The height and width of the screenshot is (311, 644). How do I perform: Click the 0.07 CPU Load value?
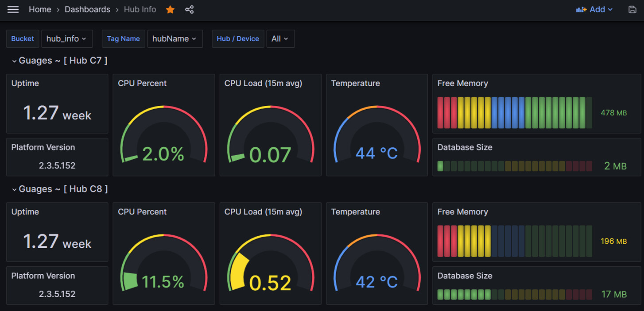(x=270, y=154)
